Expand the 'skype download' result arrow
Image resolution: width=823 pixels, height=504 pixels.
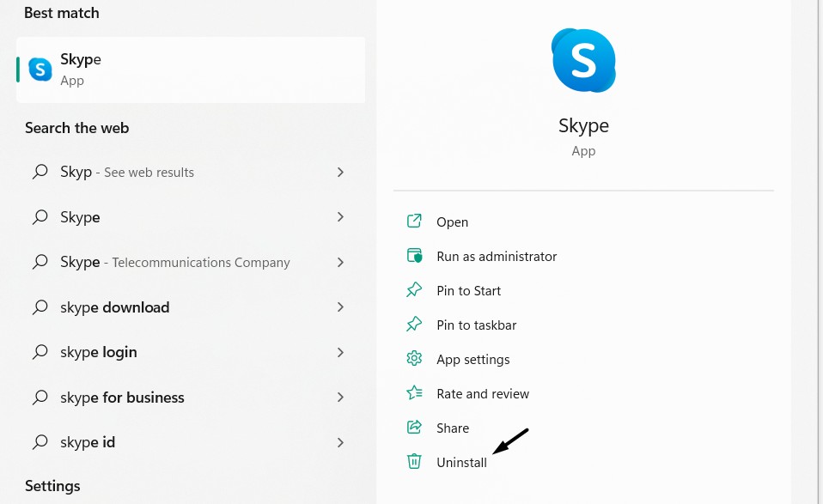[x=340, y=307]
